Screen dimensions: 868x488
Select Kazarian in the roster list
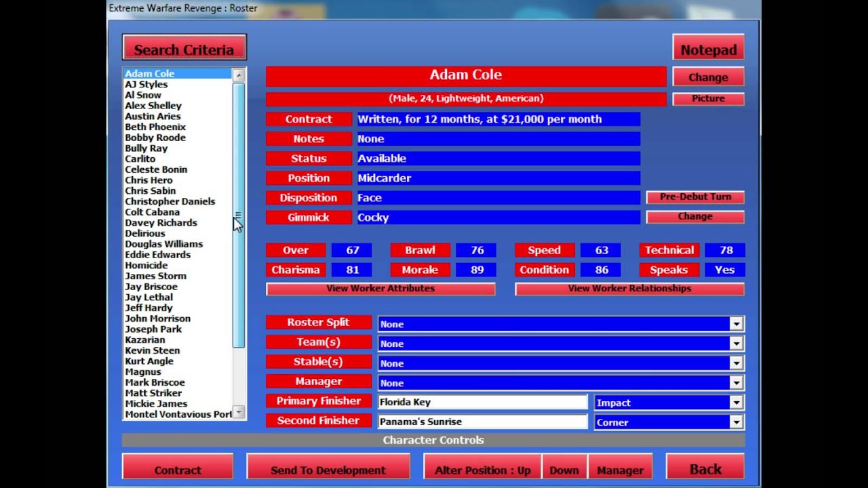(x=144, y=340)
